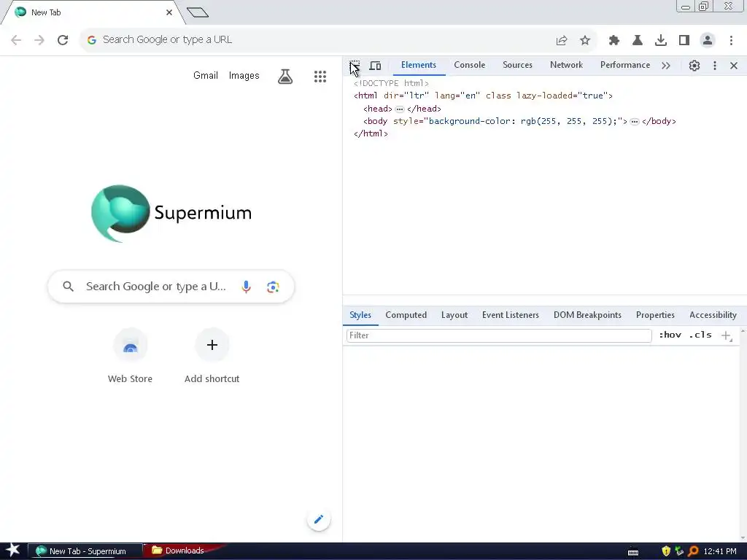
Task: Click the Supermium logo
Action: pyautogui.click(x=171, y=214)
